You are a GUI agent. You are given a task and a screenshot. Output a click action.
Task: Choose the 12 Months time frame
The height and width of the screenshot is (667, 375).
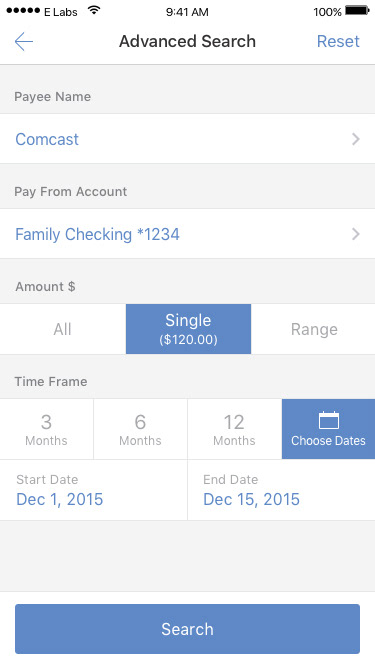point(234,429)
